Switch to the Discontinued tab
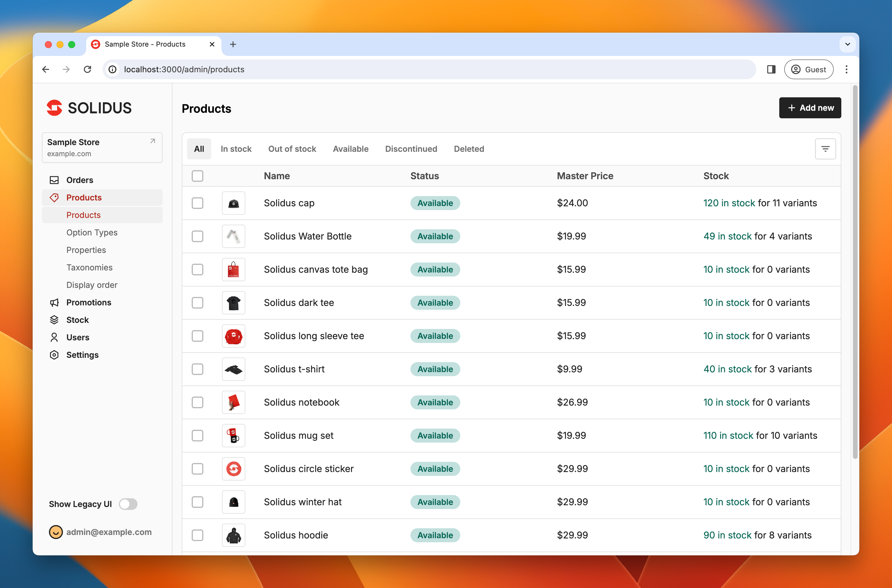 pyautogui.click(x=411, y=149)
